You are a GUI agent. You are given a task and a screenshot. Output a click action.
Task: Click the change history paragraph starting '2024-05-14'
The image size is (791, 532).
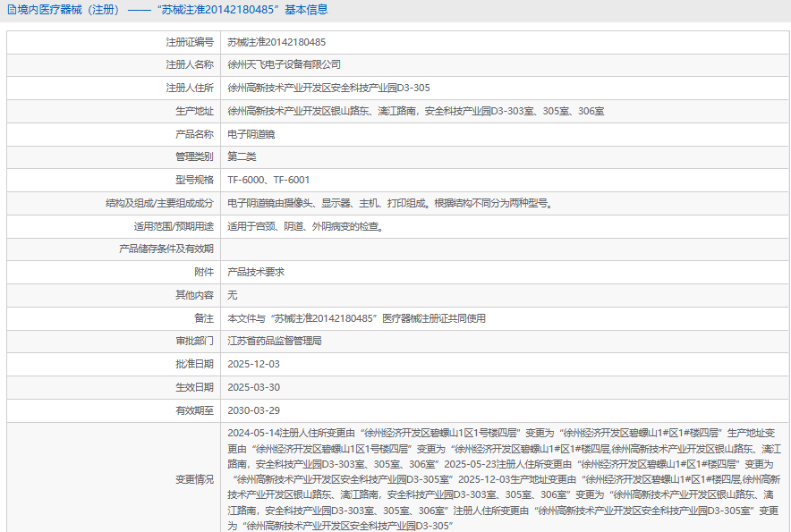(504, 479)
